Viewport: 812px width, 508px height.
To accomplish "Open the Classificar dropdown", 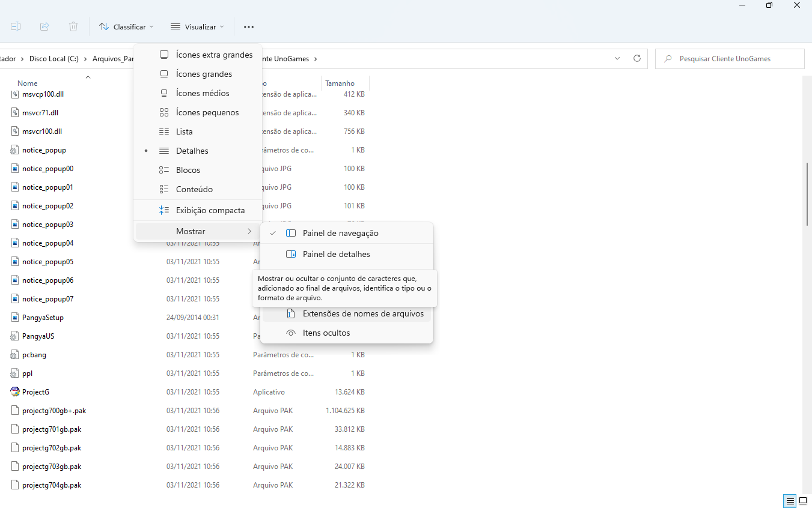I will [x=126, y=26].
